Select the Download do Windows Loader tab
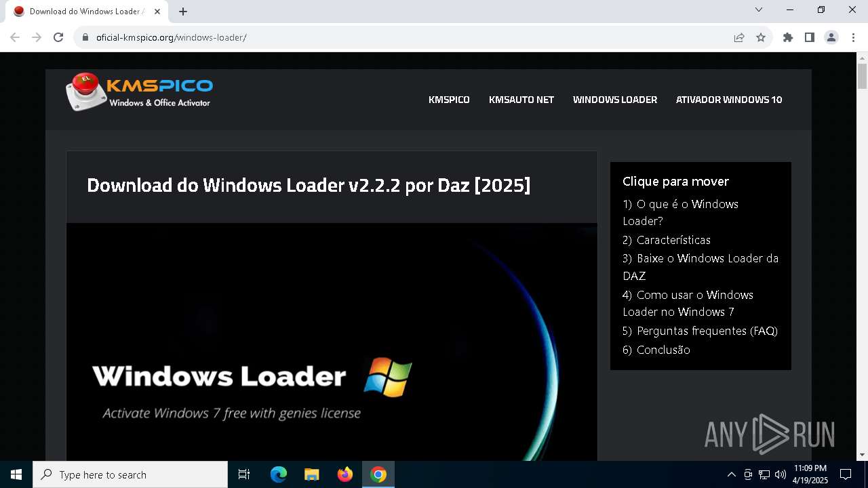The height and width of the screenshot is (488, 868). [x=86, y=12]
